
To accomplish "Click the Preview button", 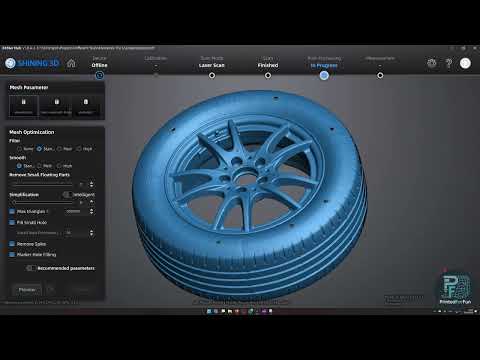I will pyautogui.click(x=27, y=290).
